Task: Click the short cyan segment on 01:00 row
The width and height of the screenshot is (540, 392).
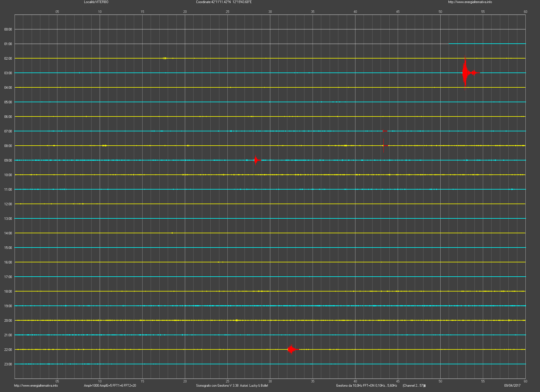Action: [x=487, y=44]
